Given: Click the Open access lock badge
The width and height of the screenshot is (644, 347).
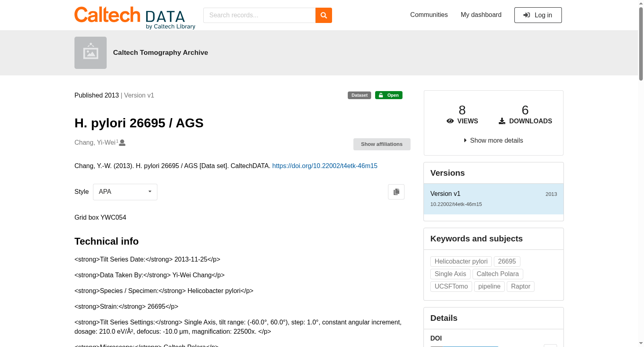Looking at the screenshot, I should [x=389, y=95].
